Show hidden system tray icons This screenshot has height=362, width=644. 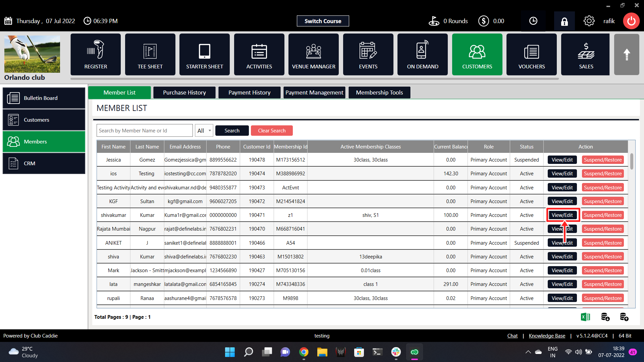[x=528, y=352]
